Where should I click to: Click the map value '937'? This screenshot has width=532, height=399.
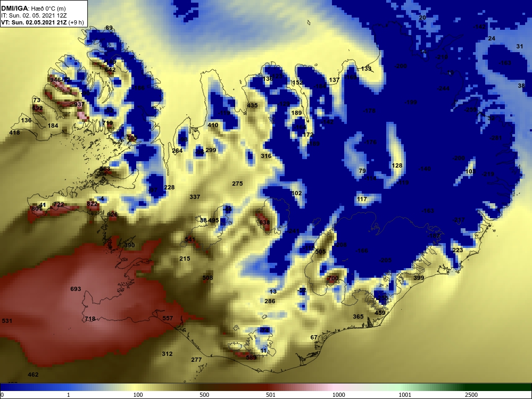pyautogui.click(x=79, y=104)
